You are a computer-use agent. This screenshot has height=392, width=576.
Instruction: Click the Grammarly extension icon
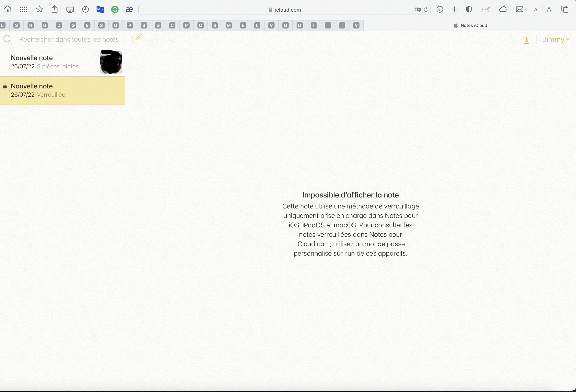114,10
